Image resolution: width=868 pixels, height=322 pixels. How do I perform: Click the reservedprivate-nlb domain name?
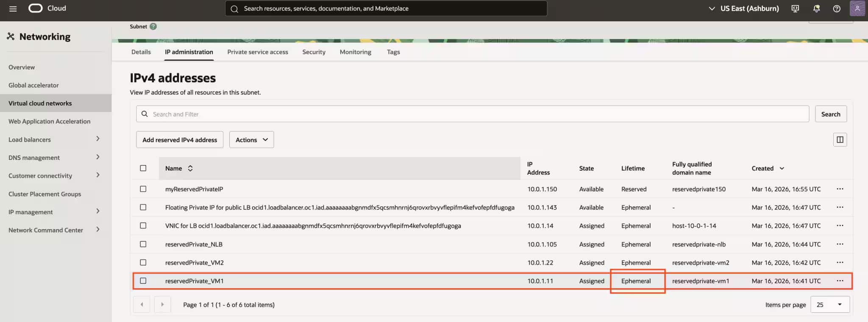point(699,244)
